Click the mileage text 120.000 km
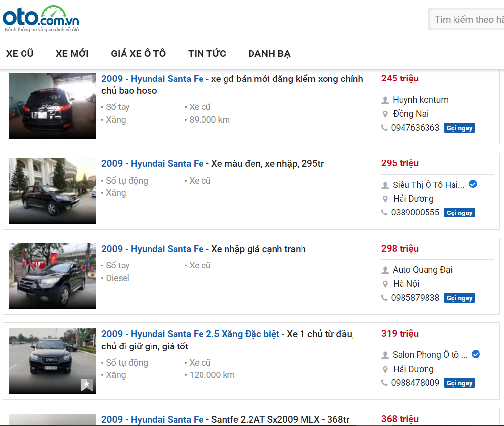Image resolution: width=504 pixels, height=426 pixels. click(212, 375)
